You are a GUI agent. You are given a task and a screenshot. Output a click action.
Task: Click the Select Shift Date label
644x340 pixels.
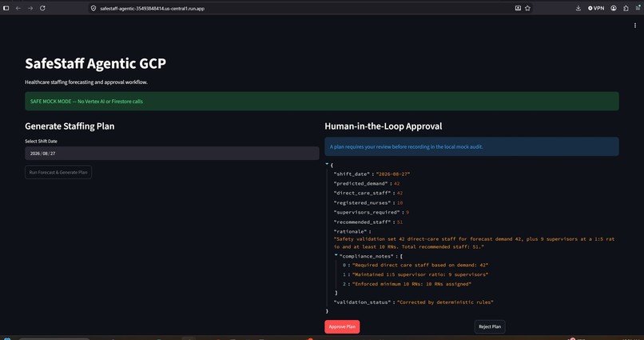click(x=41, y=141)
